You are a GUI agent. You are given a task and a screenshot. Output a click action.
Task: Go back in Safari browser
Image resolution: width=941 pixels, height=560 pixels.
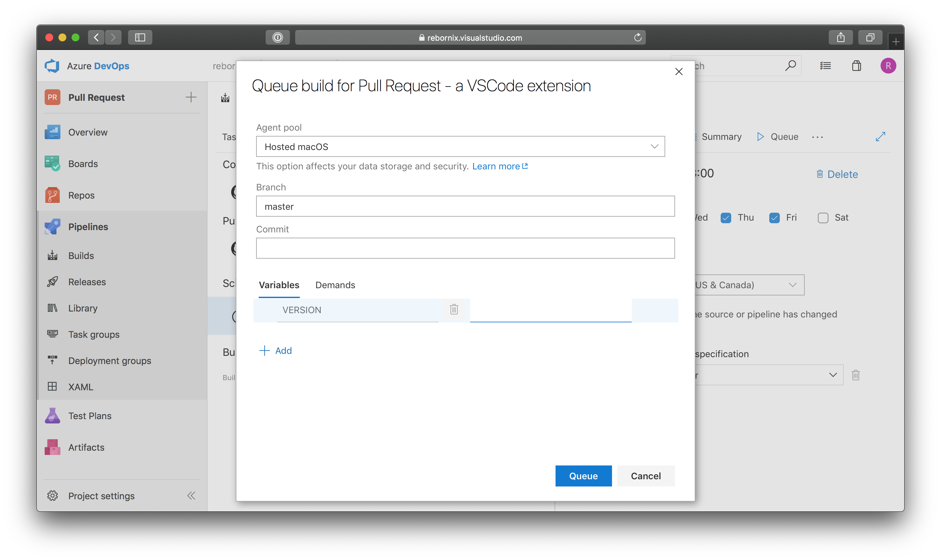pyautogui.click(x=96, y=37)
